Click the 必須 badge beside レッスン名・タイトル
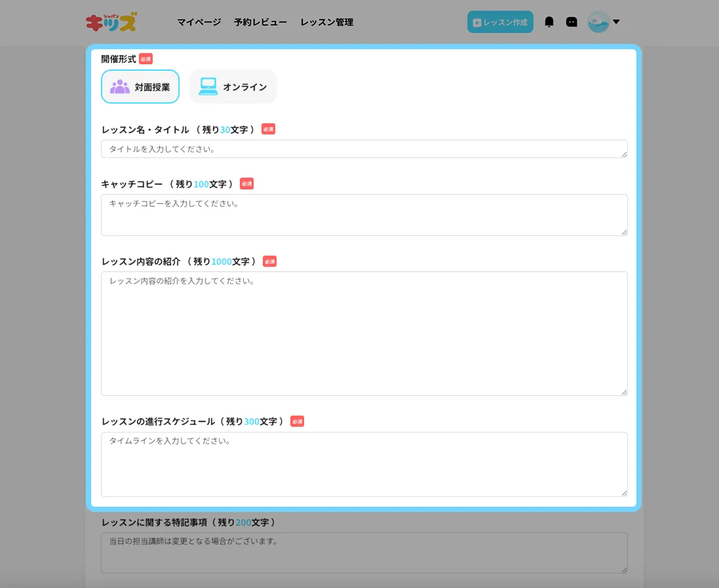The image size is (719, 588). click(268, 129)
